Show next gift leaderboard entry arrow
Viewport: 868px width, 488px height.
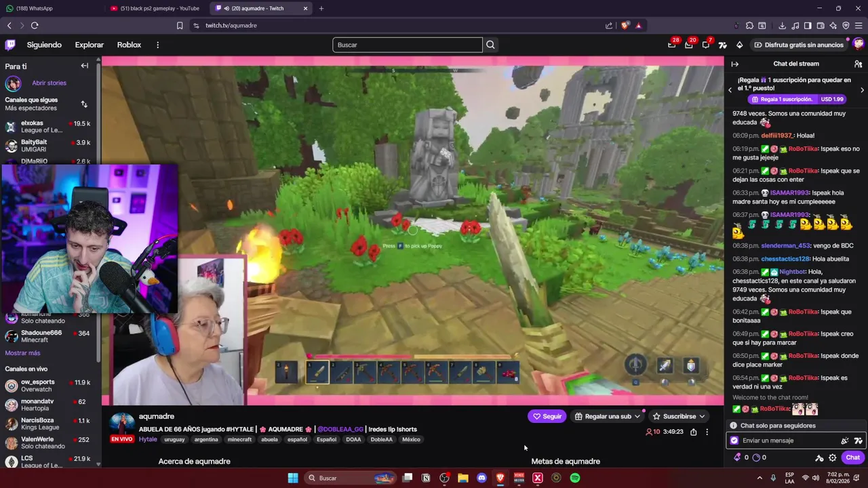[x=863, y=89]
